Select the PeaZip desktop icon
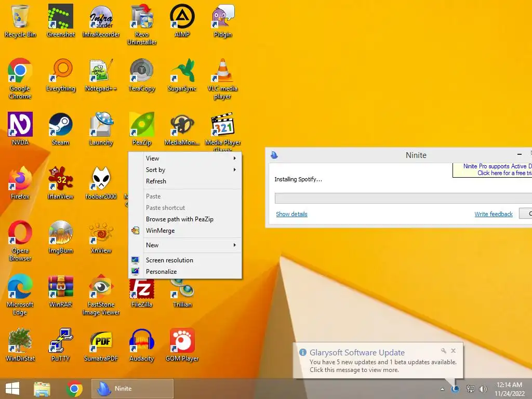This screenshot has height=399, width=532. [142, 129]
